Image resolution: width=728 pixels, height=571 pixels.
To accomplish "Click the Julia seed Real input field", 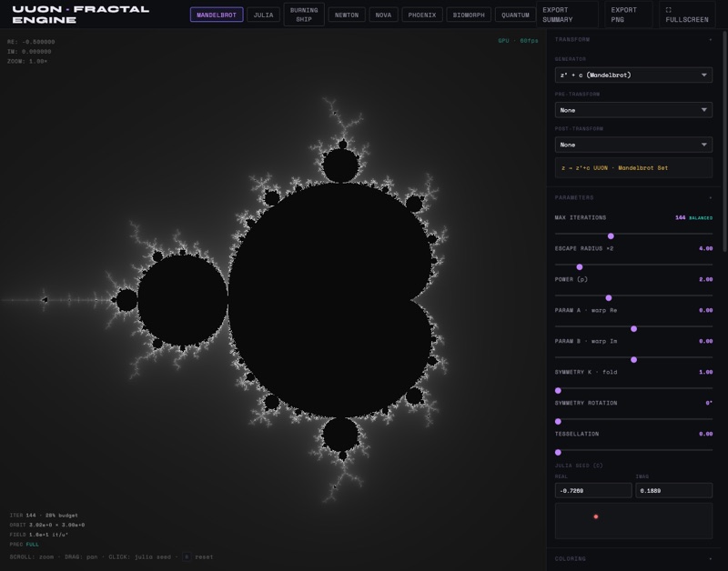I will (x=593, y=490).
